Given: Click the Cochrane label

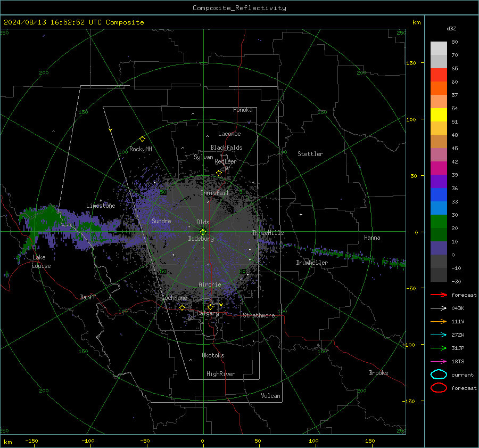Looking at the screenshot, I should click(x=174, y=298).
